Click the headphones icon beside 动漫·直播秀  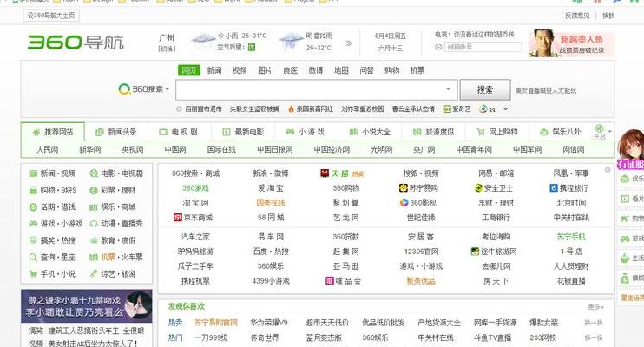(x=94, y=224)
